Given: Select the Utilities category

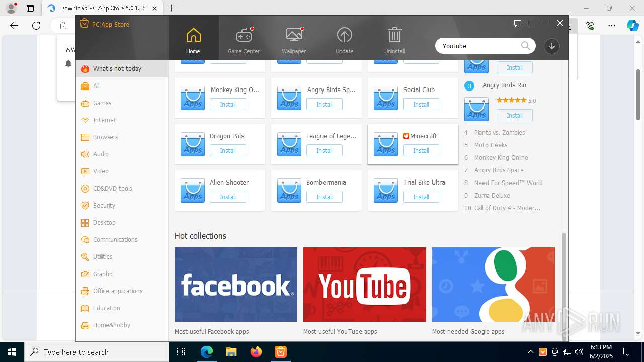Looking at the screenshot, I should [122, 257].
